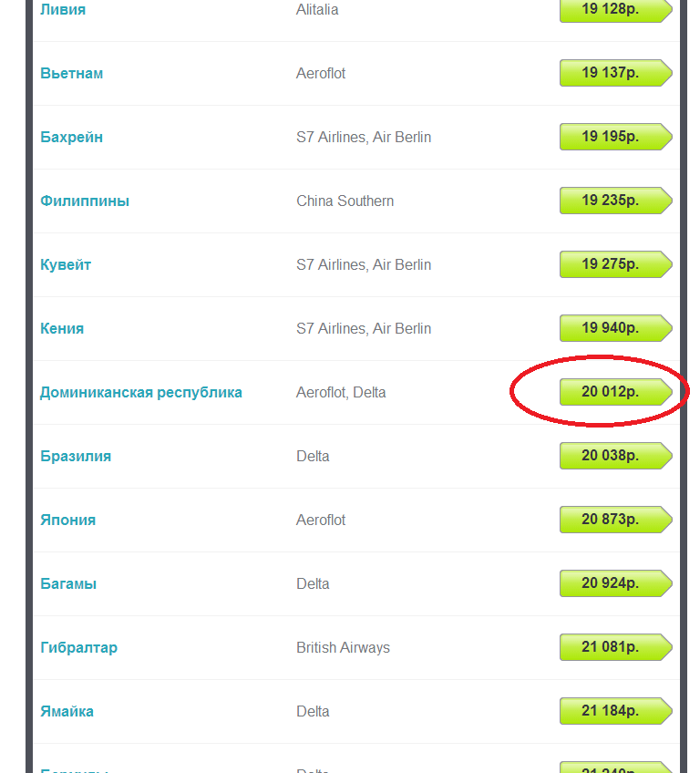Image resolution: width=700 pixels, height=773 pixels.
Task: Click the circled 20 012р. price button
Action: (x=616, y=392)
